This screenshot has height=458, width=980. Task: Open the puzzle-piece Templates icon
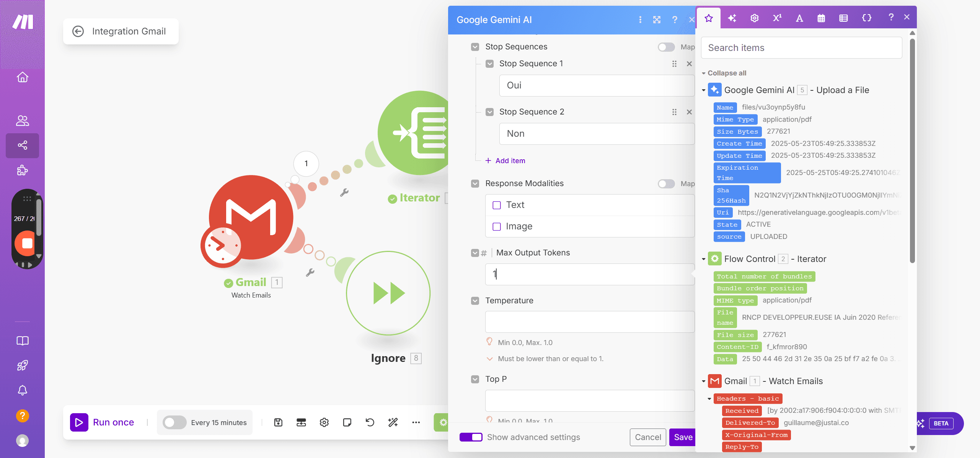23,170
